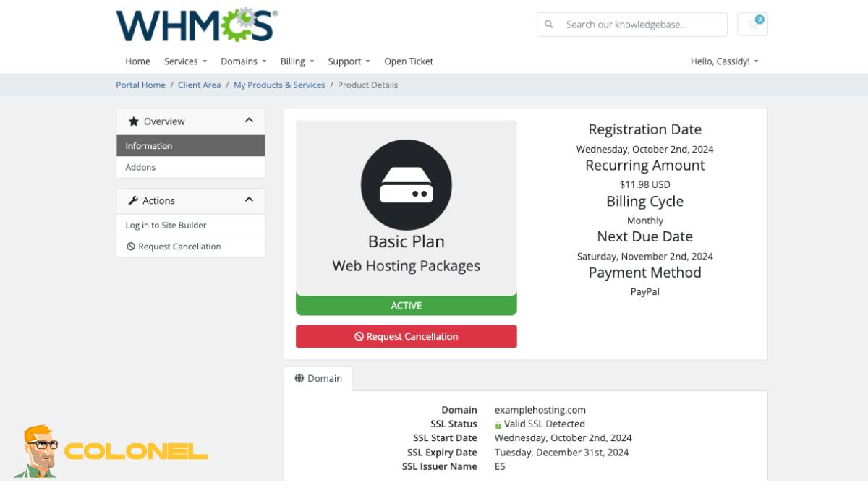
Task: Select the globe icon on the Domain tab
Action: tap(299, 378)
